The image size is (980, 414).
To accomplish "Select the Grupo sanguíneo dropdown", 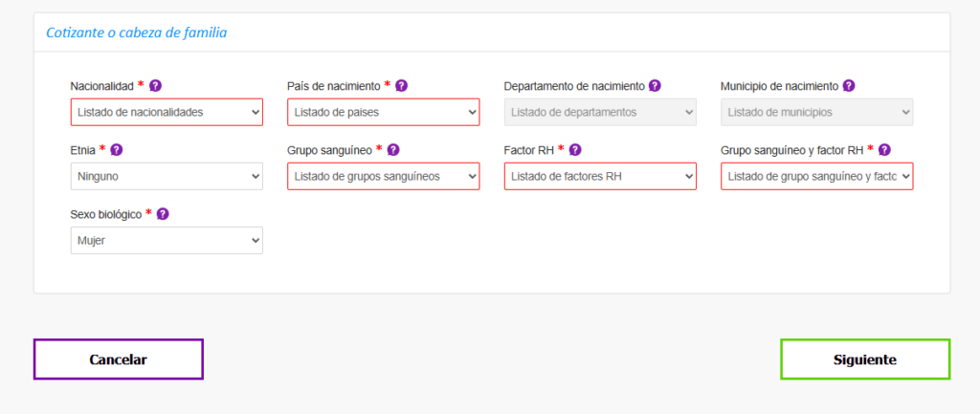I will tap(383, 177).
